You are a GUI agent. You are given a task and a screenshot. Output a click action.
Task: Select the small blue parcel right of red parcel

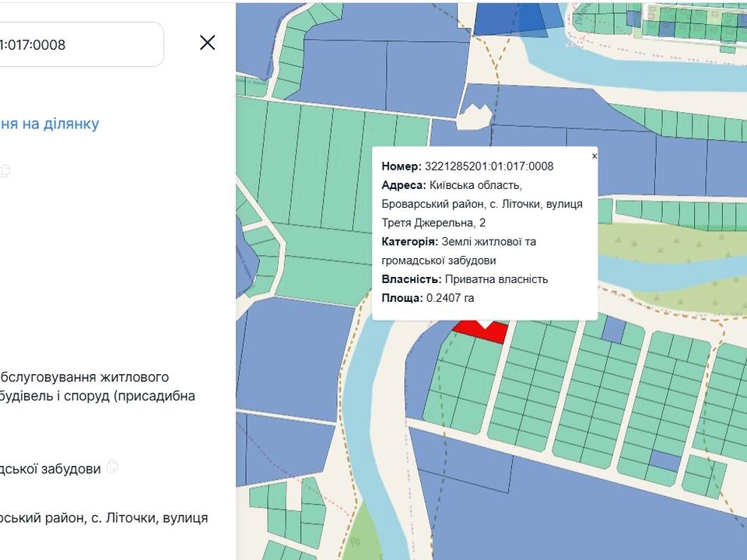click(613, 330)
